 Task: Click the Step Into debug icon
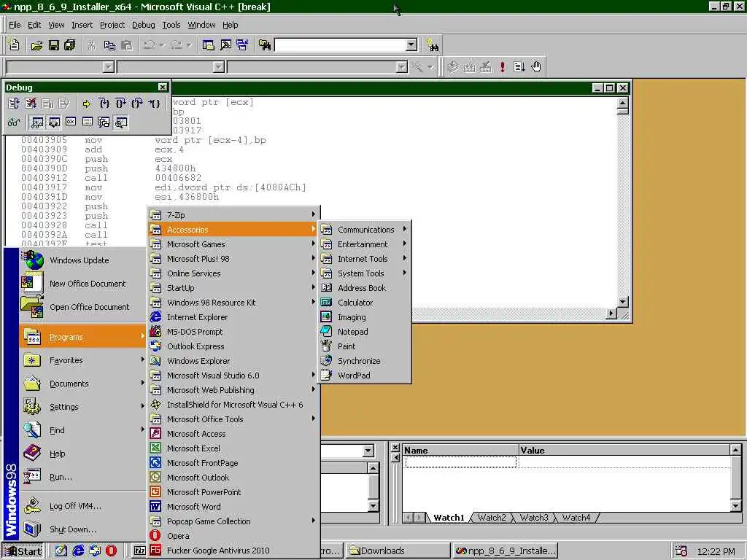[104, 104]
